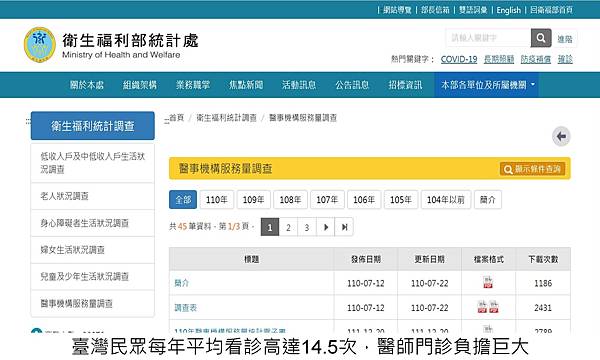The image size is (600, 360).
Task: Switch to English site version
Action: (x=509, y=10)
